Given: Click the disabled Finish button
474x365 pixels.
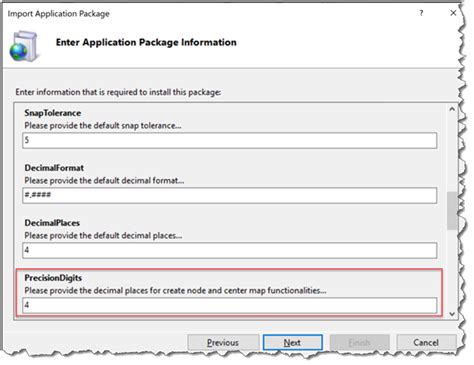Looking at the screenshot, I should pos(359,342).
